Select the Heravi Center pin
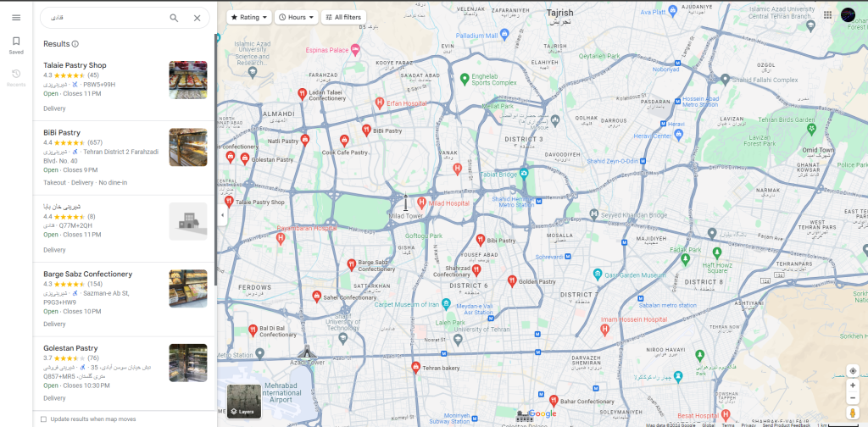Viewport: 868px width, 427px height. pos(679,134)
